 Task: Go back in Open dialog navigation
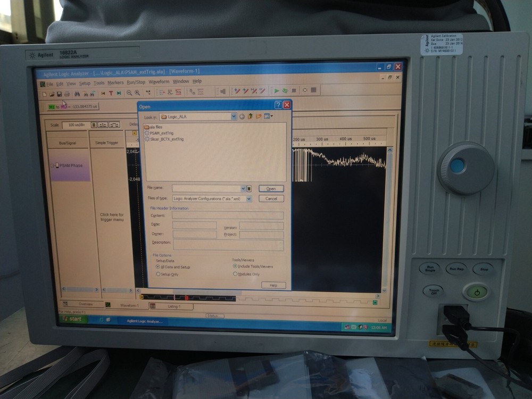(242, 117)
